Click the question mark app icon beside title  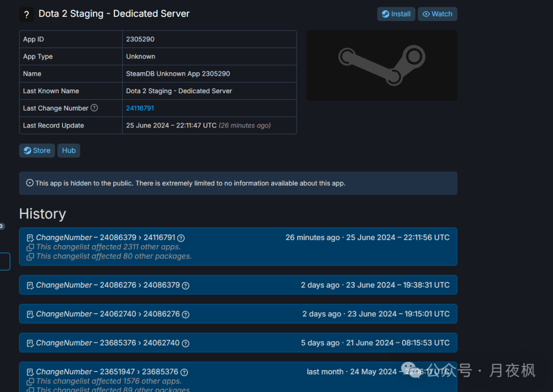pos(27,14)
